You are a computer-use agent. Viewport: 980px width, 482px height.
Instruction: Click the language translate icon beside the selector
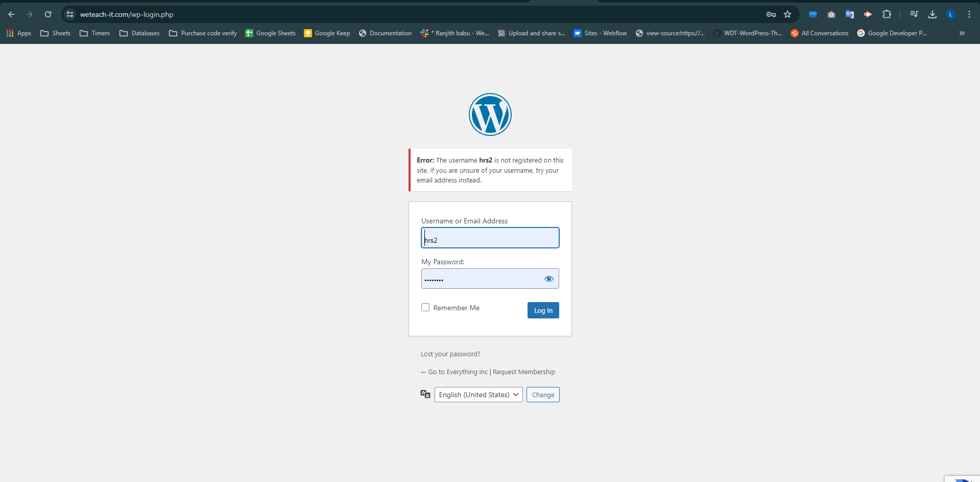coord(425,394)
